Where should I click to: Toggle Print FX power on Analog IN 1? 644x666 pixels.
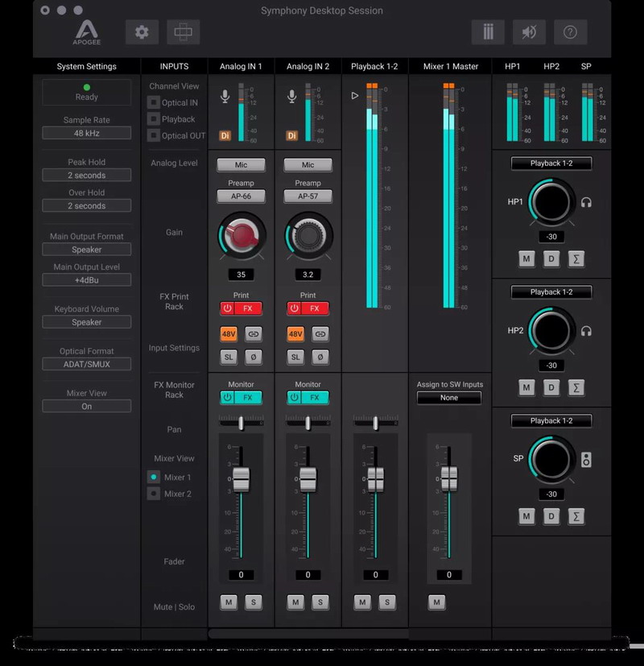pyautogui.click(x=228, y=308)
